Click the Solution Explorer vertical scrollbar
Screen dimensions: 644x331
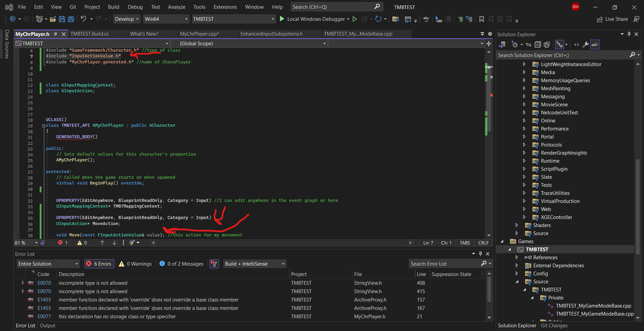tap(638, 206)
